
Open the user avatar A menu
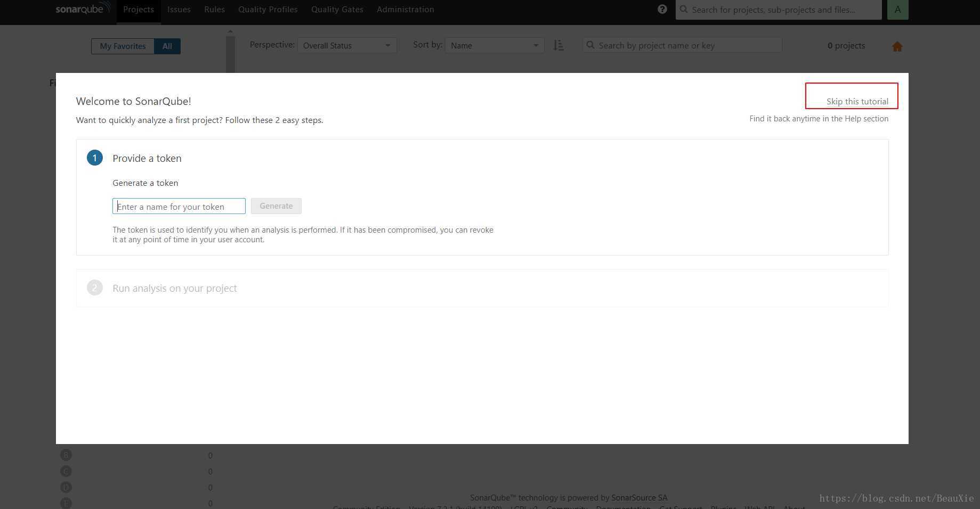click(x=897, y=10)
